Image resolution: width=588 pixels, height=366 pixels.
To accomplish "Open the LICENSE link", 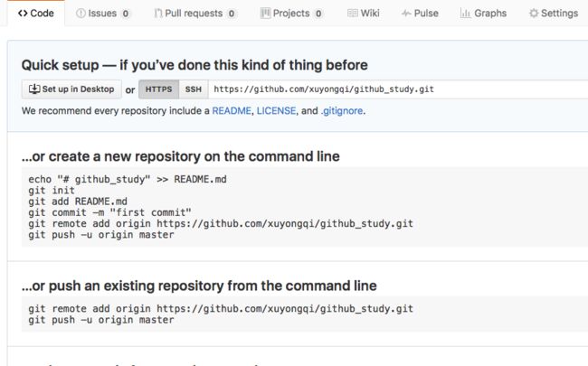I will pyautogui.click(x=277, y=111).
